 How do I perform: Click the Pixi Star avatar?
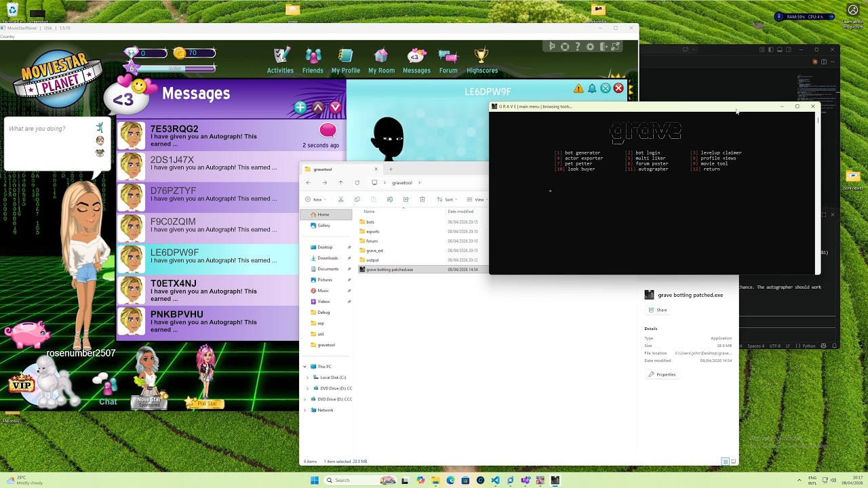click(x=206, y=375)
